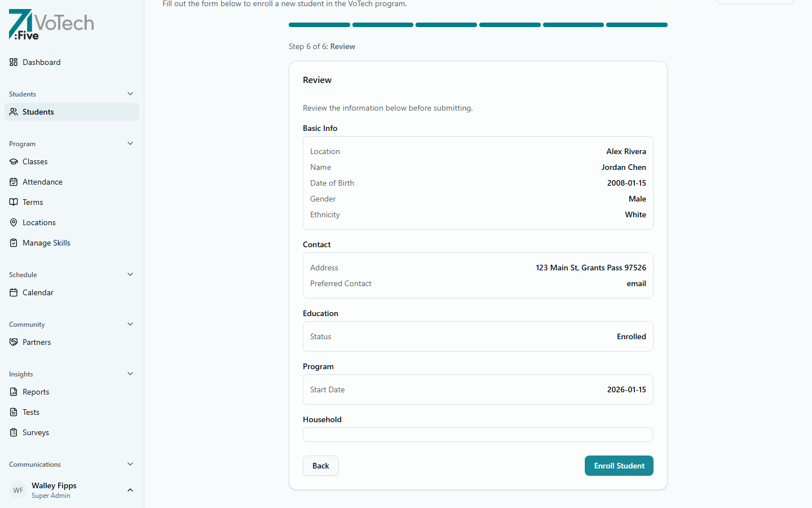The image size is (812, 508).
Task: Open the Surveys page
Action: click(x=35, y=432)
